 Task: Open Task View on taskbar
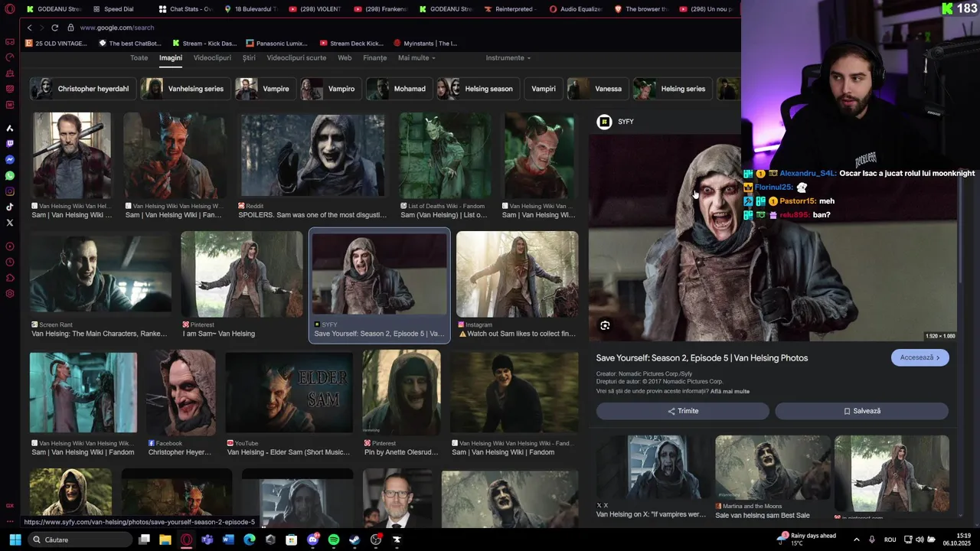(144, 540)
